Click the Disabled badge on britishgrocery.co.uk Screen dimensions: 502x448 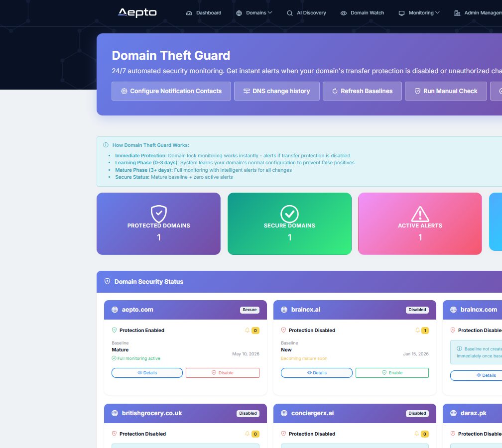(x=248, y=414)
